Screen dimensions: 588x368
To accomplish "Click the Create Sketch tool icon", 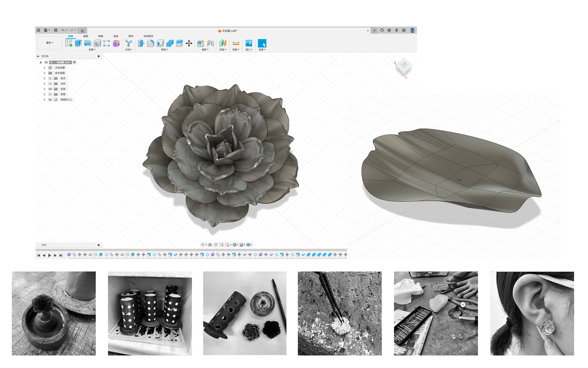I will (x=69, y=43).
